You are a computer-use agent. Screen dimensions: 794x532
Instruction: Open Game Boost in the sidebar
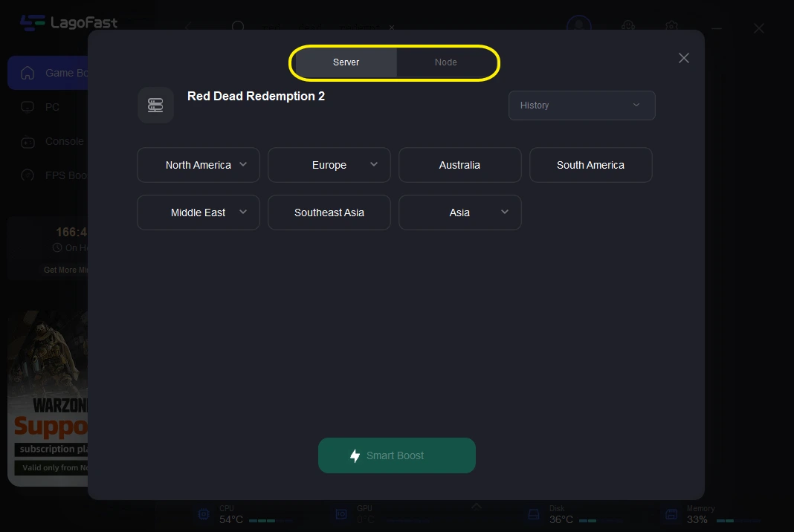(x=48, y=73)
